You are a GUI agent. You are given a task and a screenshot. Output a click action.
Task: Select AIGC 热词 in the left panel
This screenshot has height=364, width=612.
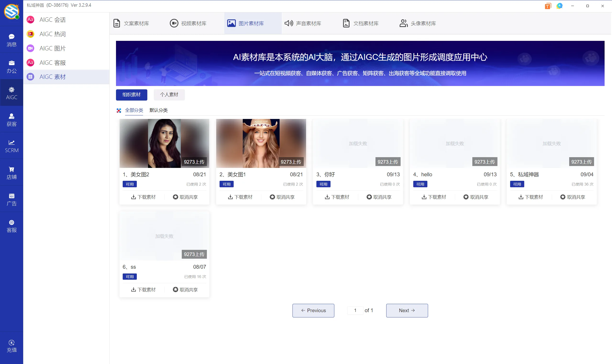(53, 34)
